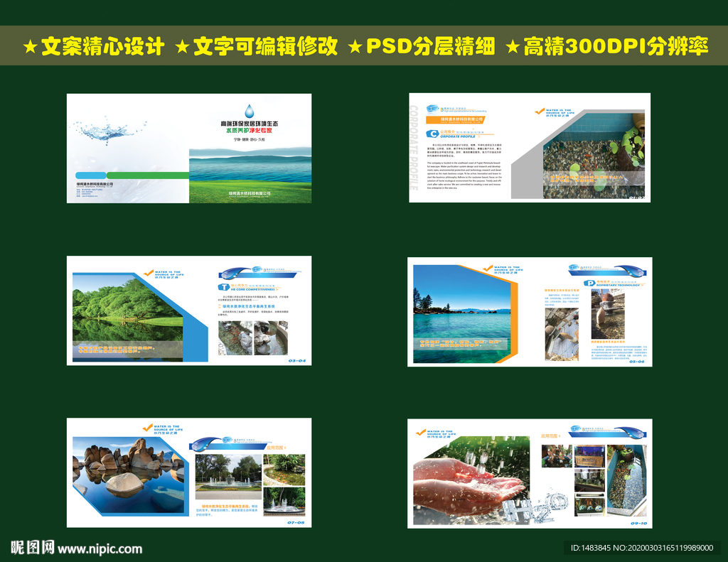
Task: Click the page number 05-06
Action: tap(637, 362)
